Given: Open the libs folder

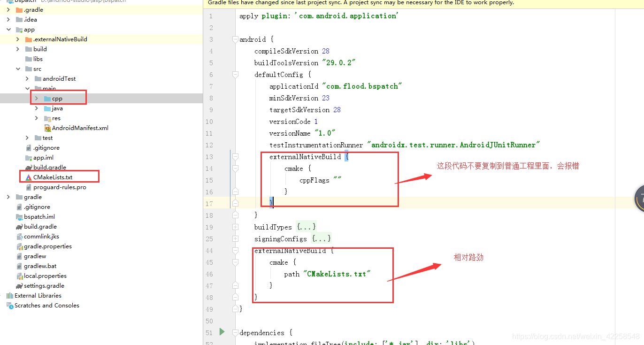Looking at the screenshot, I should pyautogui.click(x=38, y=59).
